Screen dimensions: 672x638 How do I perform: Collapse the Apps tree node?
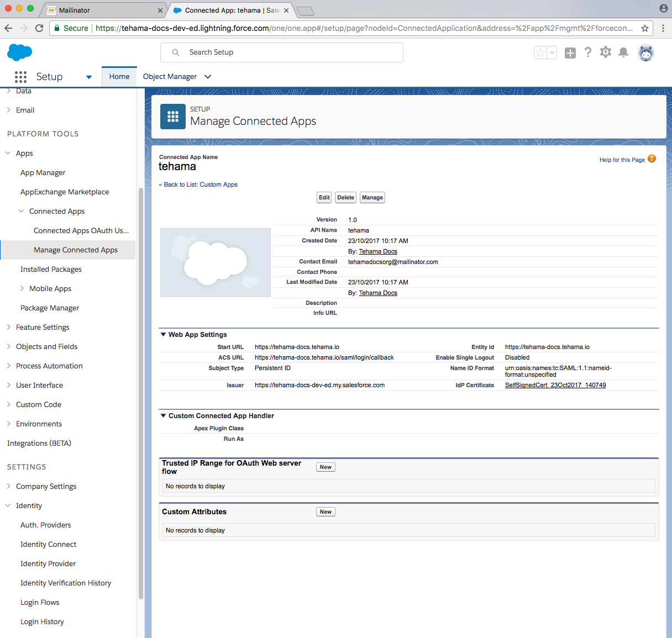8,154
